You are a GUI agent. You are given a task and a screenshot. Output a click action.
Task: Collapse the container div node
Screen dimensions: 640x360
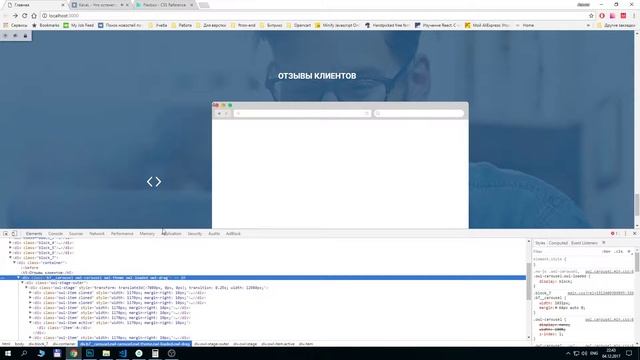pyautogui.click(x=14, y=262)
